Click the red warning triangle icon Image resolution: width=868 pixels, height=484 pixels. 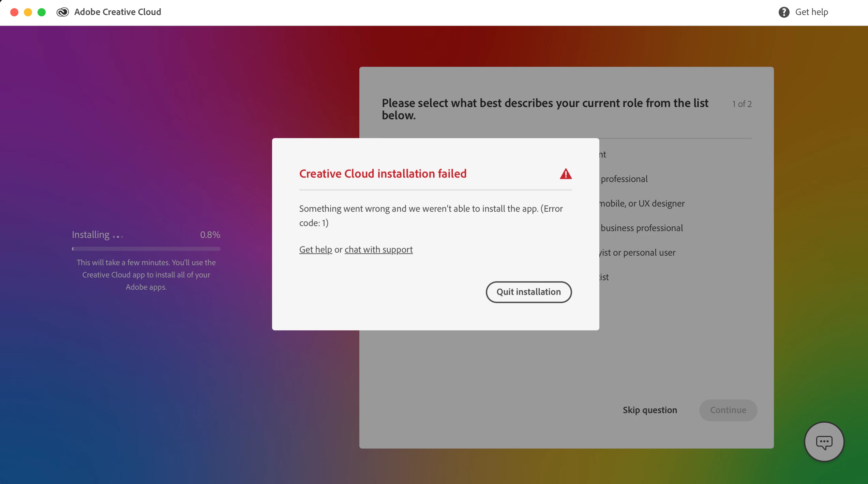[566, 174]
